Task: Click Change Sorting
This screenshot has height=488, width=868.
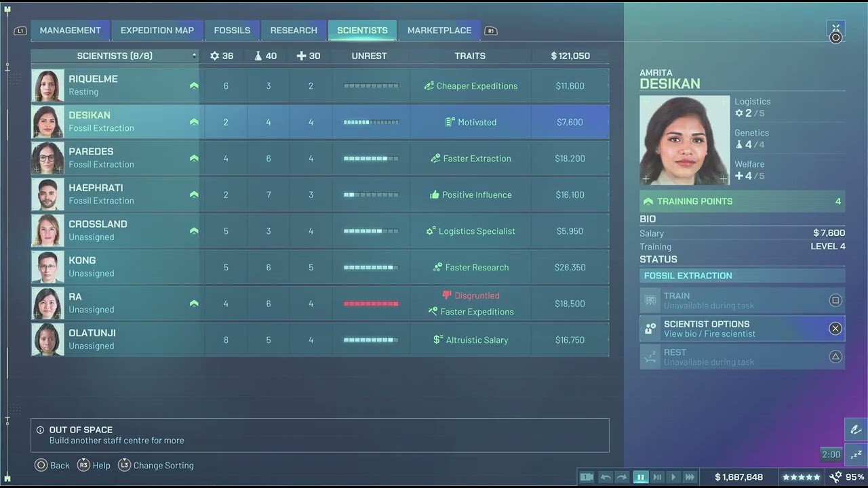Action: click(x=156, y=465)
